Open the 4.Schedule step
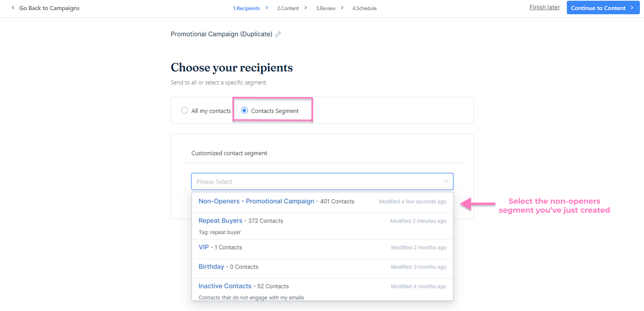This screenshot has width=644, height=311. (x=364, y=8)
